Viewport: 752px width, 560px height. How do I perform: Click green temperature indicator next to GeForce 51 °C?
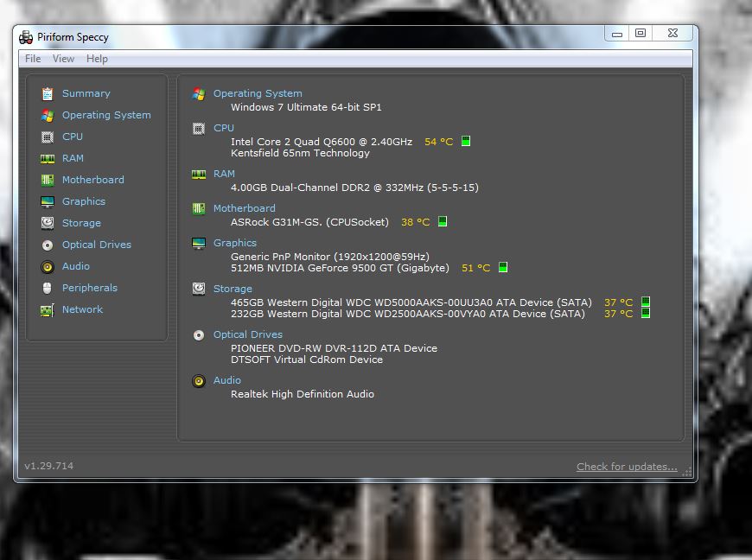coord(502,267)
